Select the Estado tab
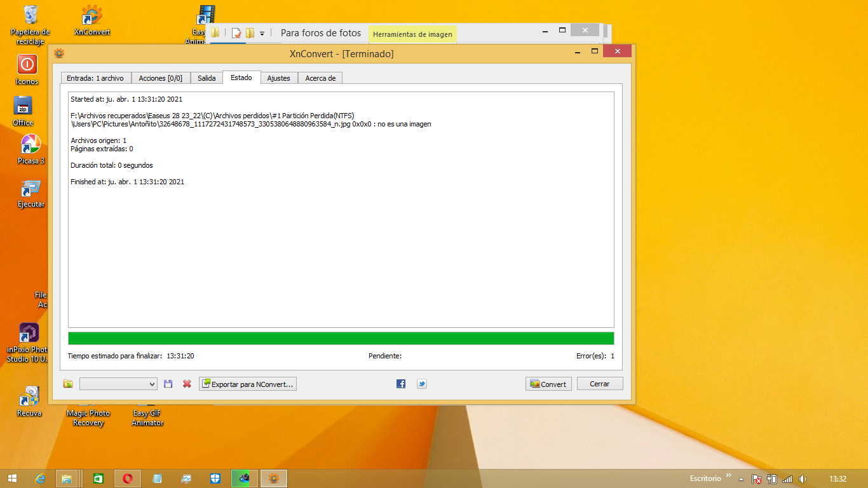The image size is (868, 488). pos(241,78)
